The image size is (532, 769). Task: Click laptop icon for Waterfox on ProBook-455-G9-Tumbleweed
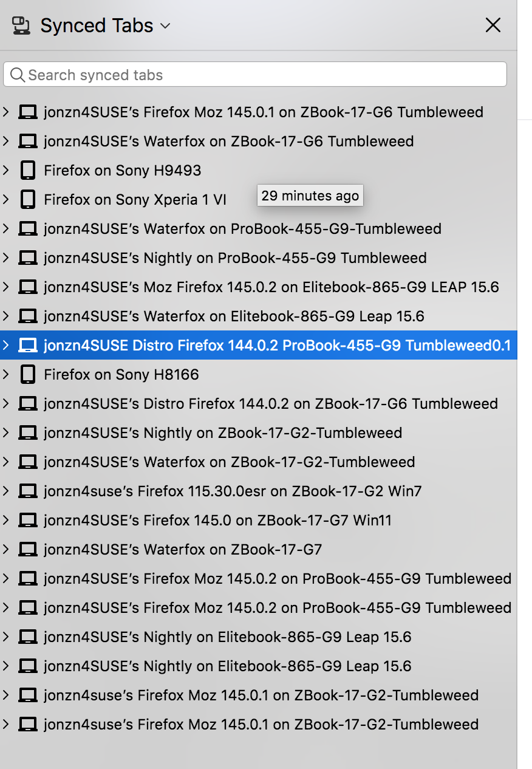(x=27, y=229)
